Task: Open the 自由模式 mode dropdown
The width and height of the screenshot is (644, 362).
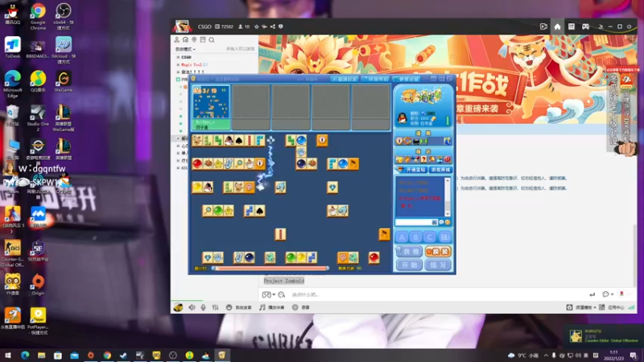Action: 185,49
